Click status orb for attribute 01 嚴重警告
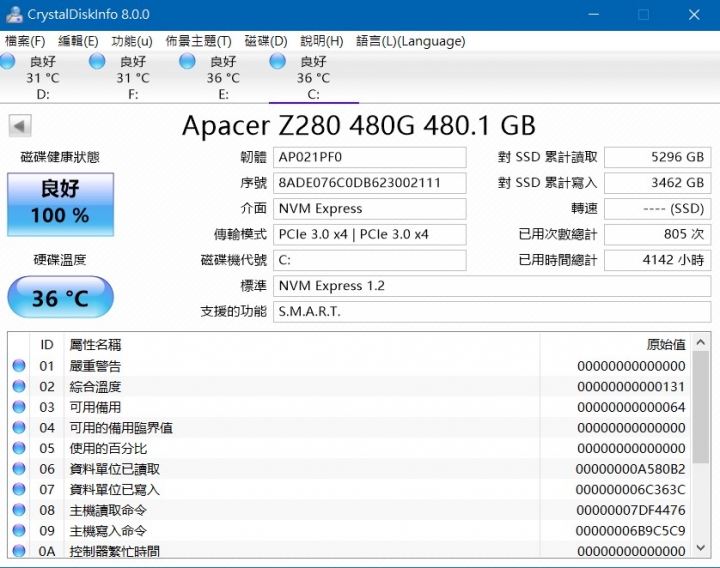720x568 pixels. [19, 366]
